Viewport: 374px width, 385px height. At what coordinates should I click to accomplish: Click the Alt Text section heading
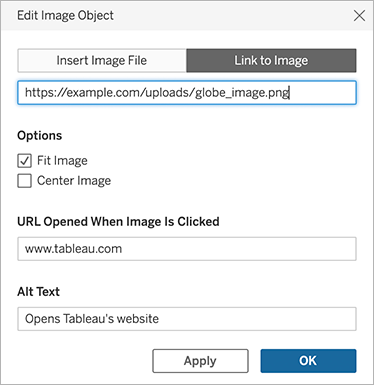tap(38, 292)
